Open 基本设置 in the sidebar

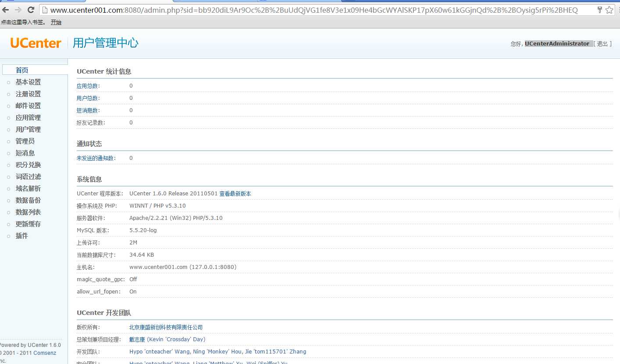tap(28, 82)
